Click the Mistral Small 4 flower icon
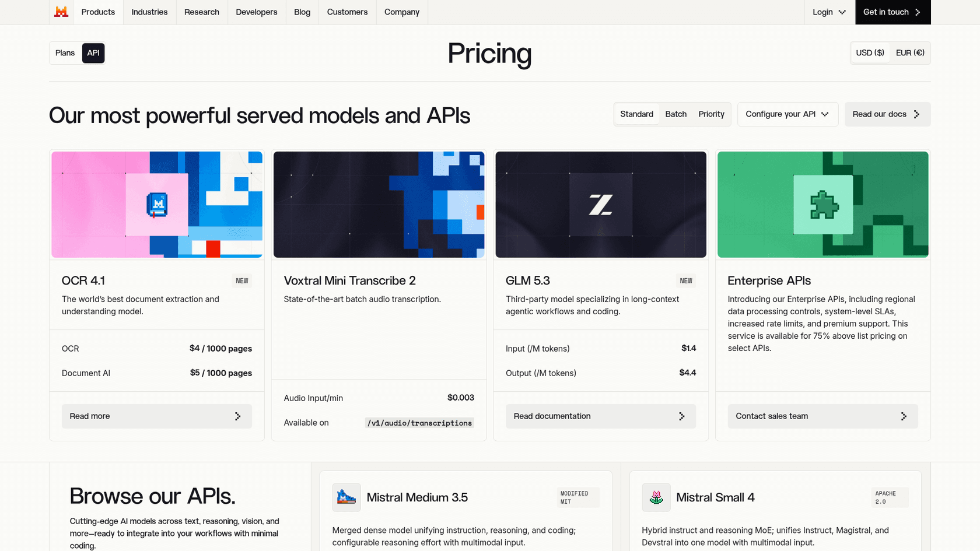Viewport: 980px width, 551px height. (x=656, y=497)
